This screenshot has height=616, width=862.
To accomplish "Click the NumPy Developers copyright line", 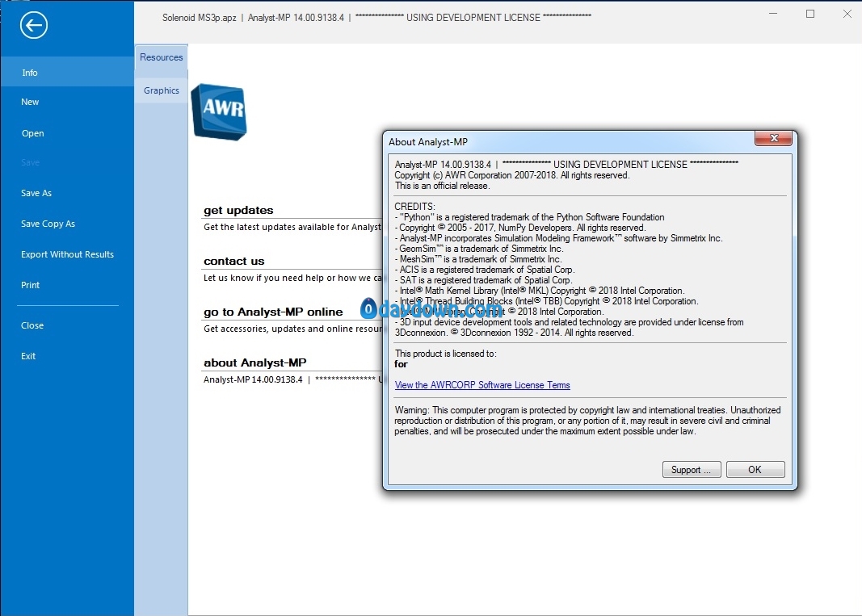I will [x=519, y=228].
